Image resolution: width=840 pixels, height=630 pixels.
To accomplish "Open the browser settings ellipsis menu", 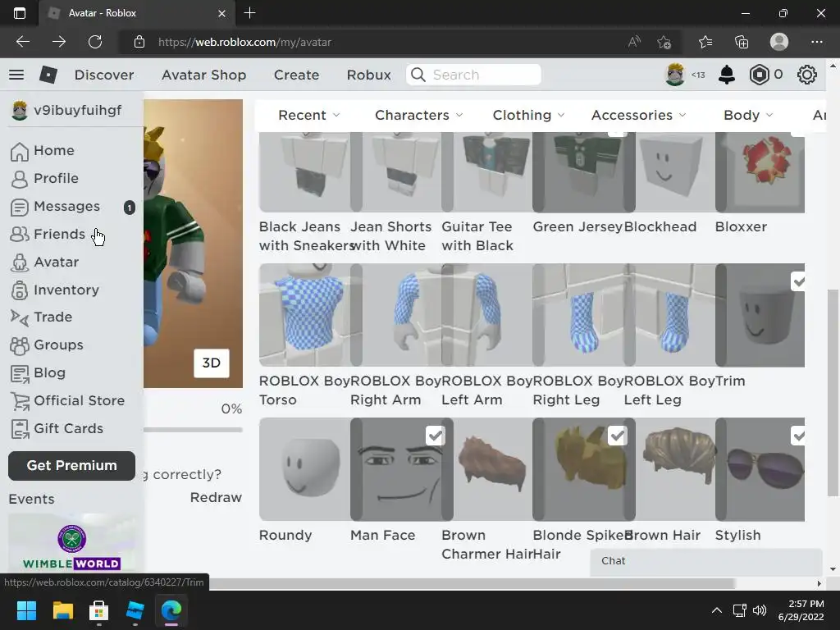I will coord(816,42).
